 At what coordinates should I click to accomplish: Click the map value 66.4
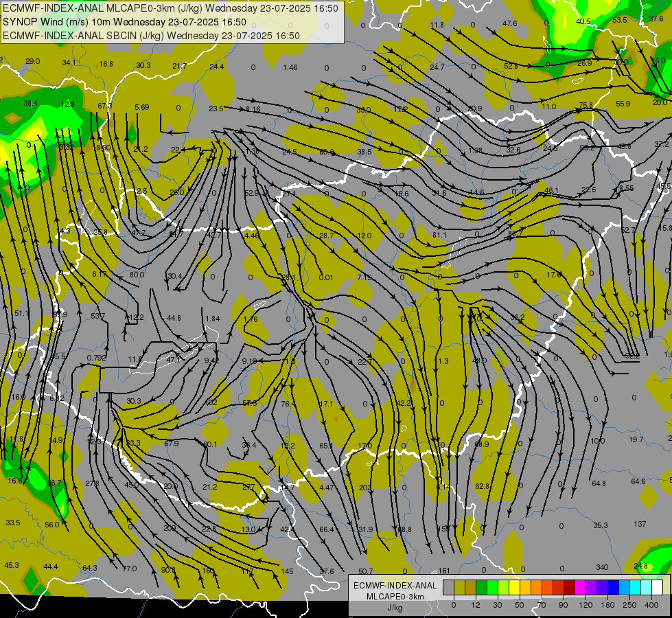[x=327, y=529]
